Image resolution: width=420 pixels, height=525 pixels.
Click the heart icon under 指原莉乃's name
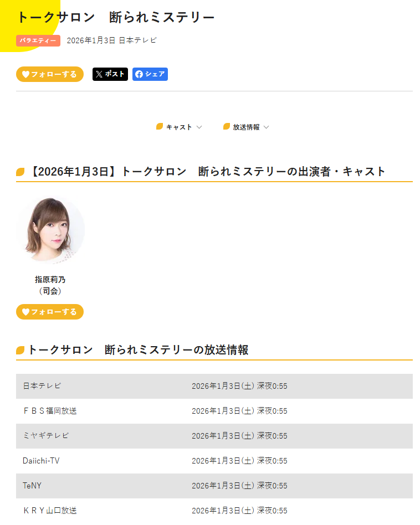25,312
